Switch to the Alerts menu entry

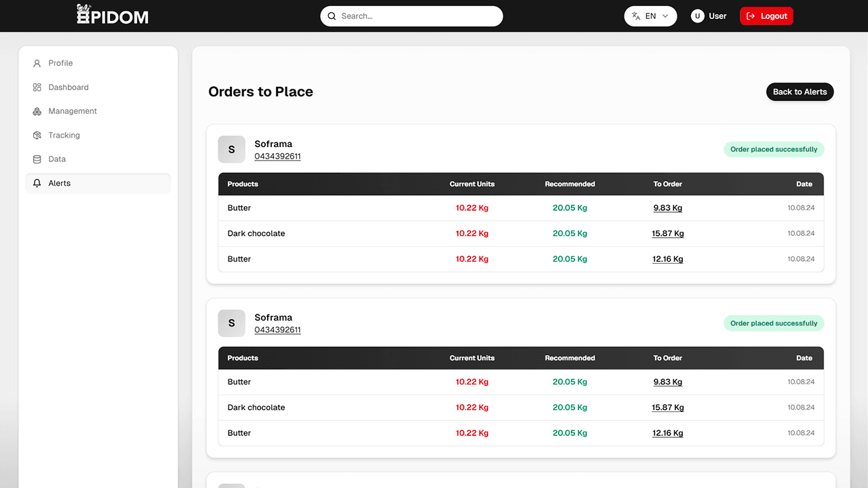(x=60, y=183)
